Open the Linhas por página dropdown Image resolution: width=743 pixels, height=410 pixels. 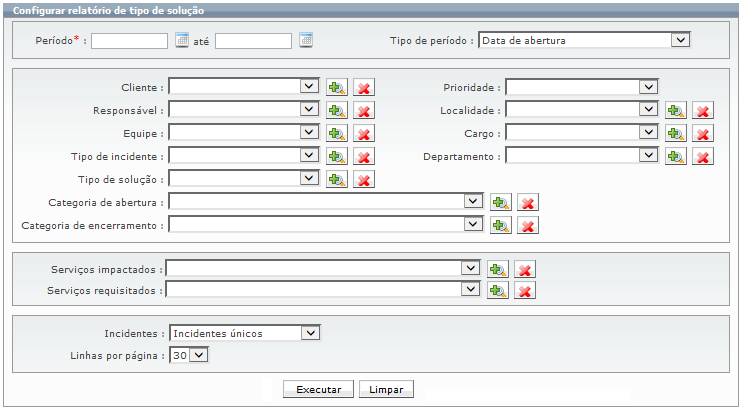point(189,355)
